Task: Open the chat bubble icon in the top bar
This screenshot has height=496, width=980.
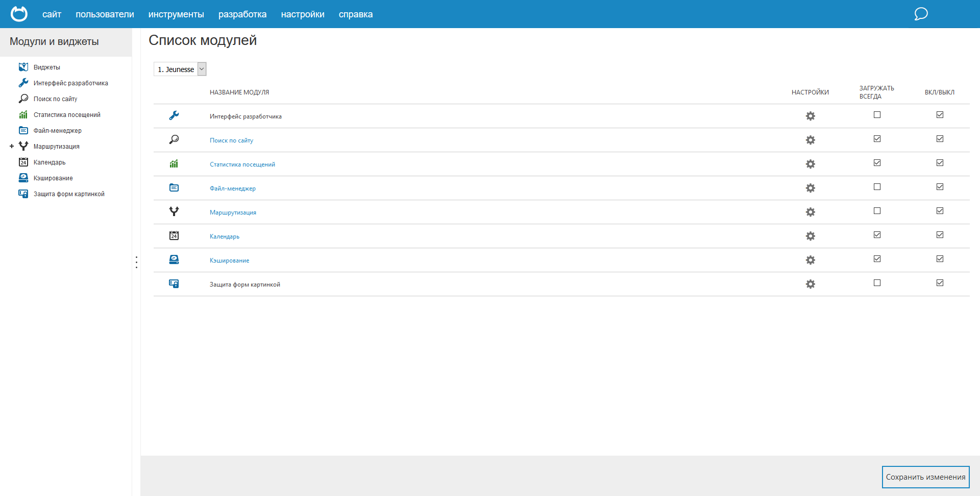Action: 921,14
